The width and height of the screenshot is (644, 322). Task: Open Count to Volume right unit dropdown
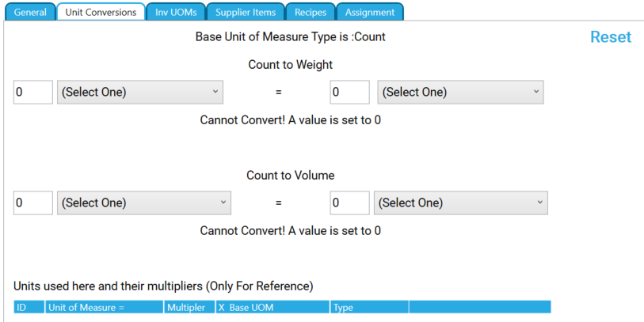tap(461, 203)
